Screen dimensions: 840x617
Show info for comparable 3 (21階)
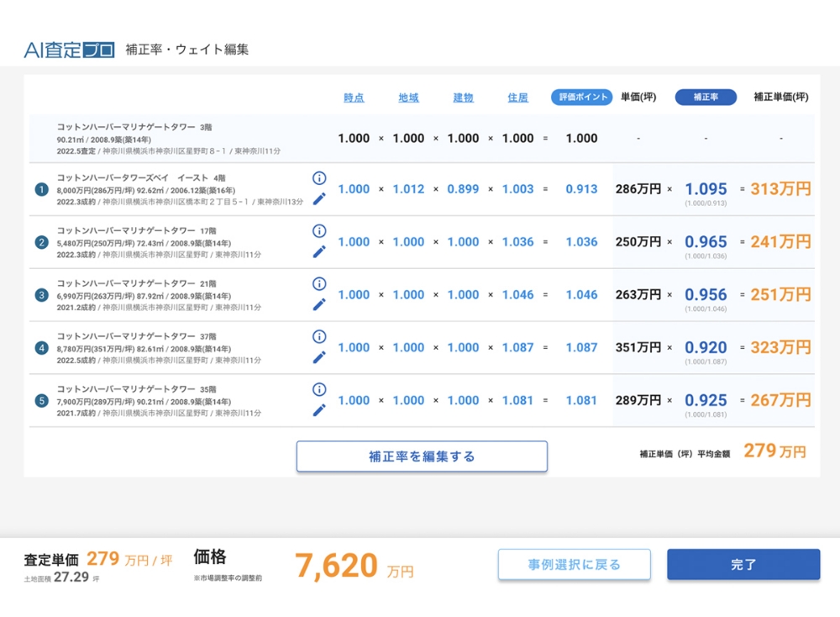pyautogui.click(x=319, y=284)
